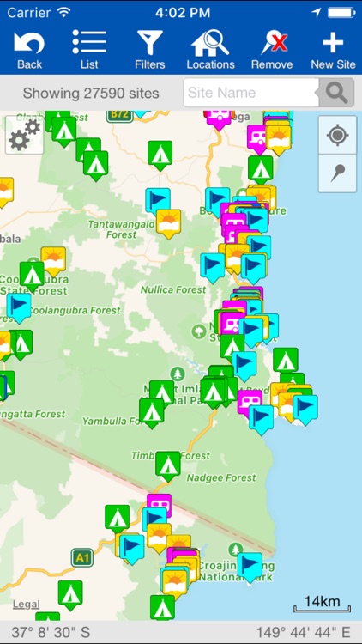Tap the Wi-Fi status icon
The image size is (362, 644).
tap(64, 12)
